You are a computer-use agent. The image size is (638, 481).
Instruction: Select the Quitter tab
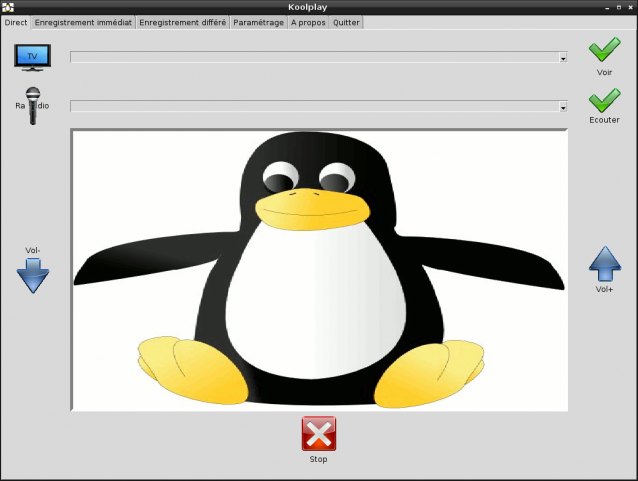click(346, 22)
